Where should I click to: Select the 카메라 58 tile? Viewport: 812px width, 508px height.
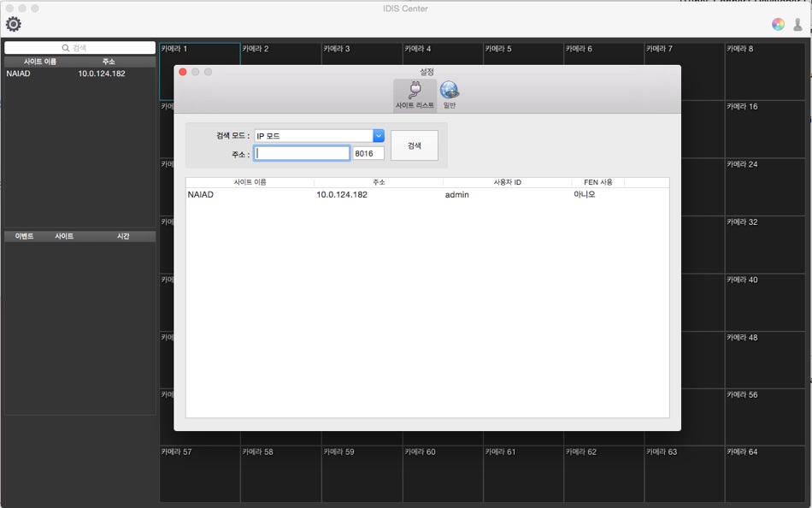click(x=280, y=475)
